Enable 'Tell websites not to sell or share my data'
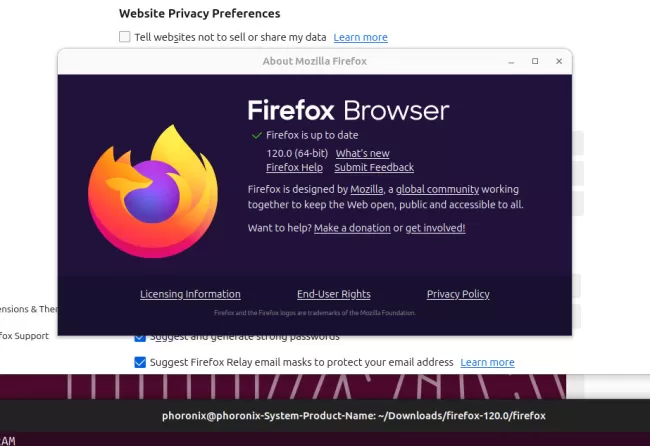This screenshot has width=650, height=446. [125, 37]
